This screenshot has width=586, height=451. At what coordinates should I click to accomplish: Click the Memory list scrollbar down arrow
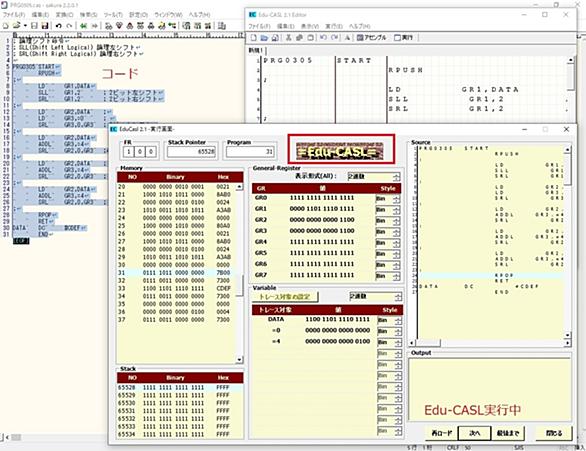239,360
